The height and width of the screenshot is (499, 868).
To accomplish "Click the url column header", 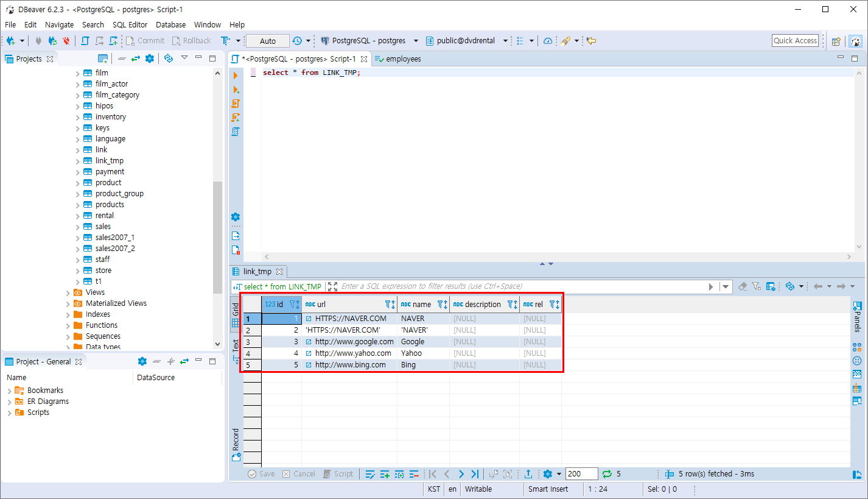I will point(349,305).
